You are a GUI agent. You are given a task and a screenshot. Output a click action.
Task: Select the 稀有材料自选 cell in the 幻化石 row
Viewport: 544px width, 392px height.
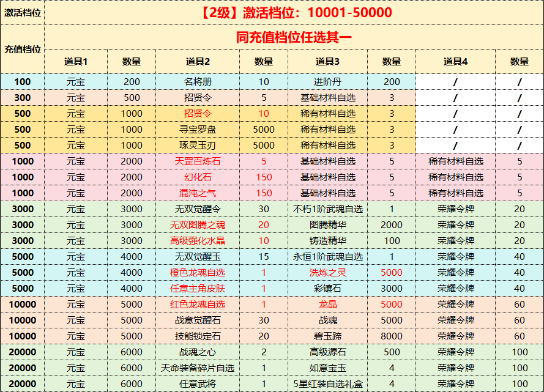455,177
